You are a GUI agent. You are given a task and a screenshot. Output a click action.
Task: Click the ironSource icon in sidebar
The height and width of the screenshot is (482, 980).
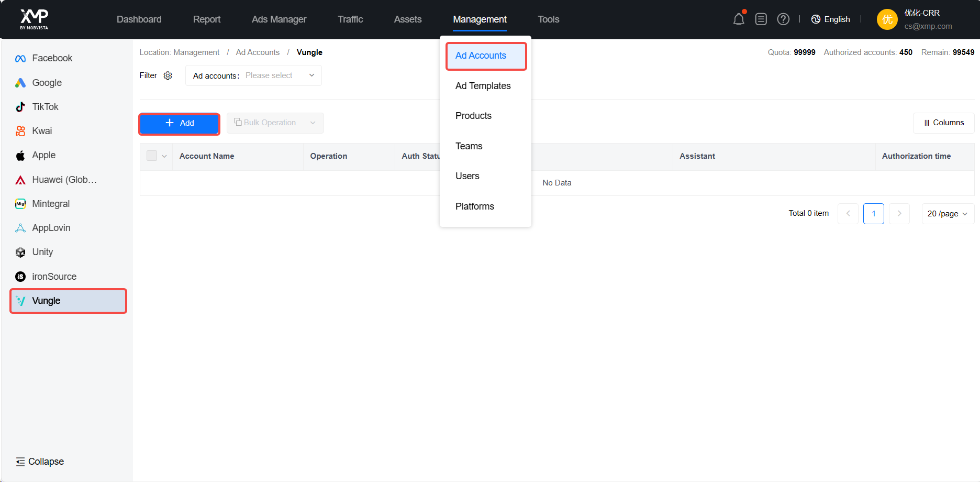(x=20, y=277)
